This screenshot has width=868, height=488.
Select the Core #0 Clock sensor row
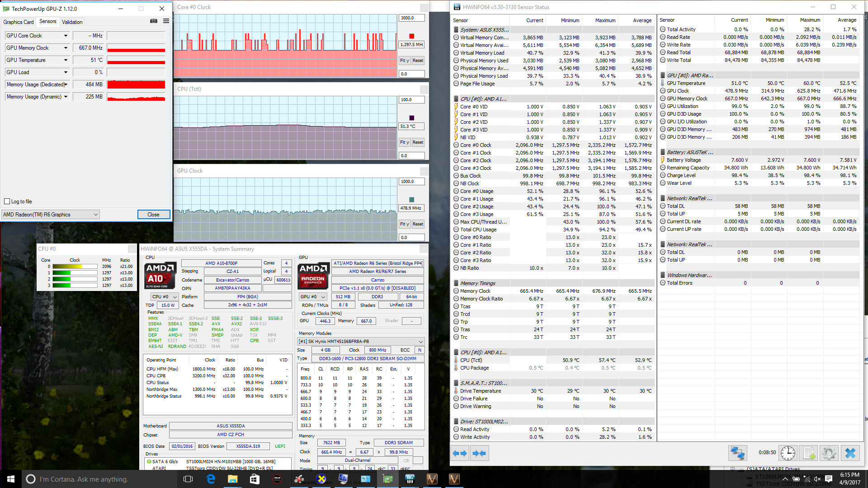(553, 145)
